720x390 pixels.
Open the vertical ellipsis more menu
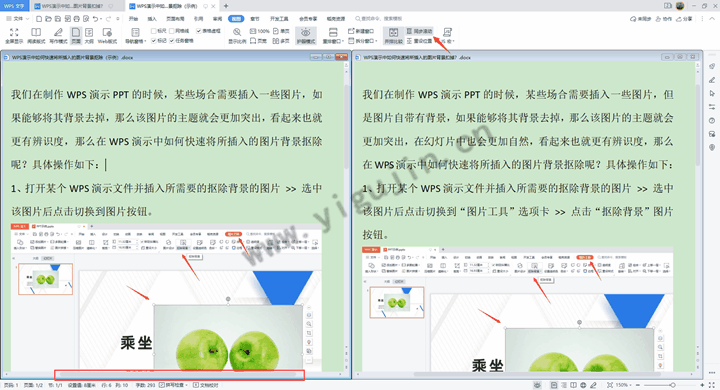point(702,19)
